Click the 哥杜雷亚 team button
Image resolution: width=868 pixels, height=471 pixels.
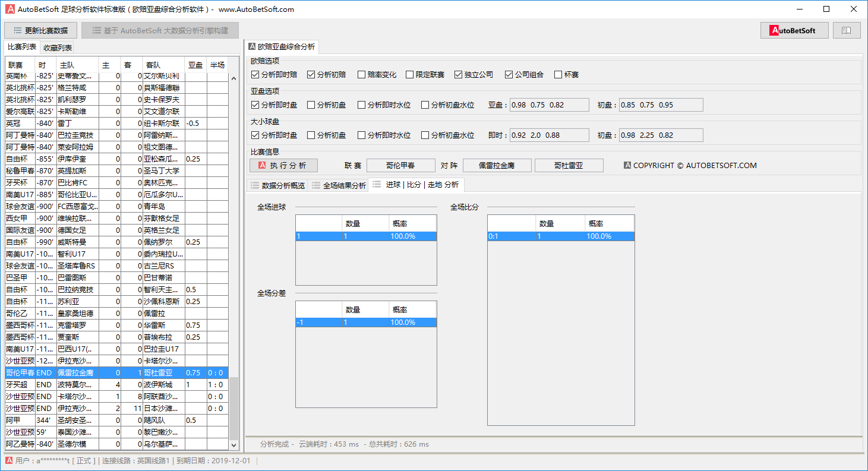point(569,166)
